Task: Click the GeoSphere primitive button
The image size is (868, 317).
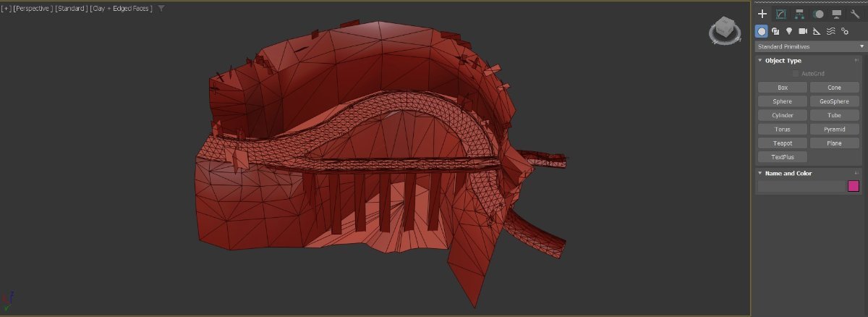Action: click(834, 101)
